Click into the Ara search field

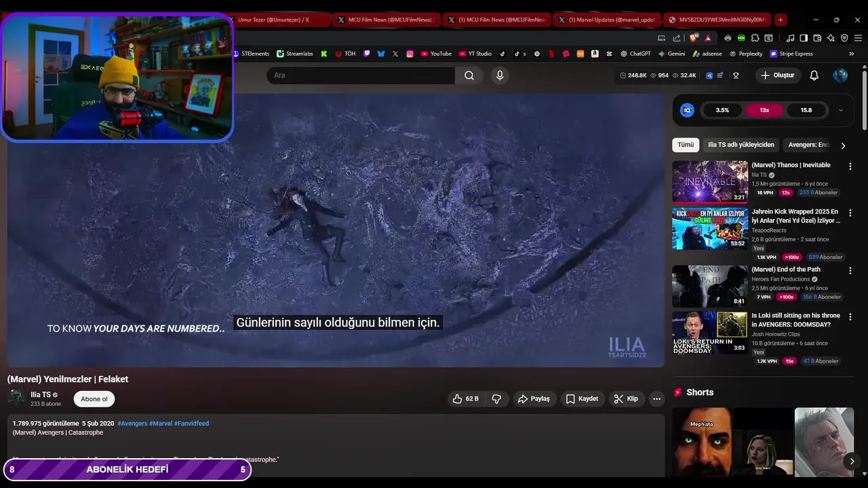(x=360, y=75)
